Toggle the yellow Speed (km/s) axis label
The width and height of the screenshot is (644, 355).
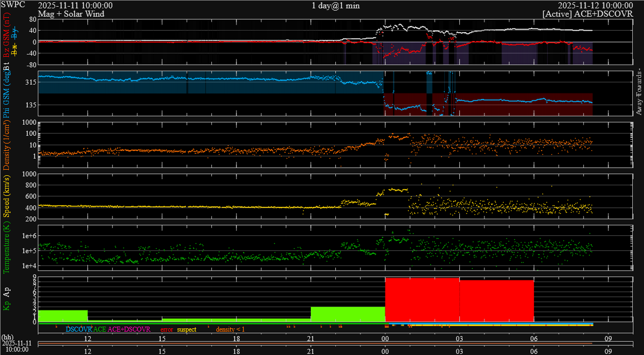click(x=7, y=197)
